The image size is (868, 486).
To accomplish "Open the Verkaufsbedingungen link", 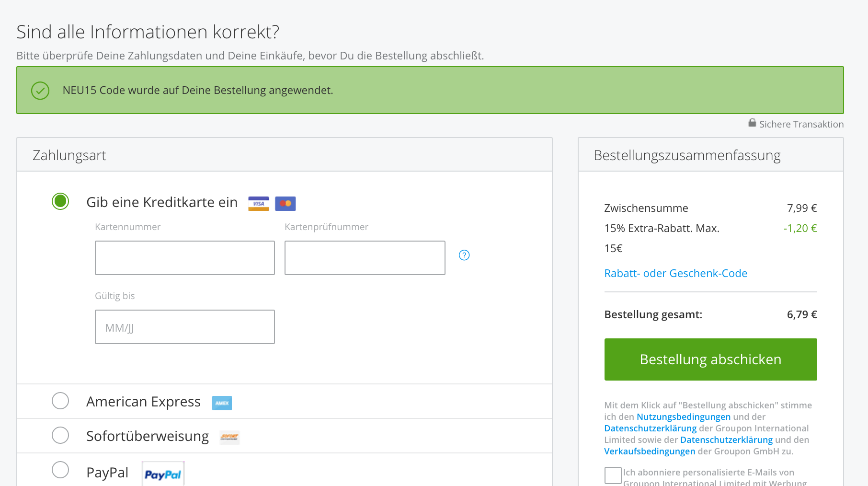I will pyautogui.click(x=650, y=451).
